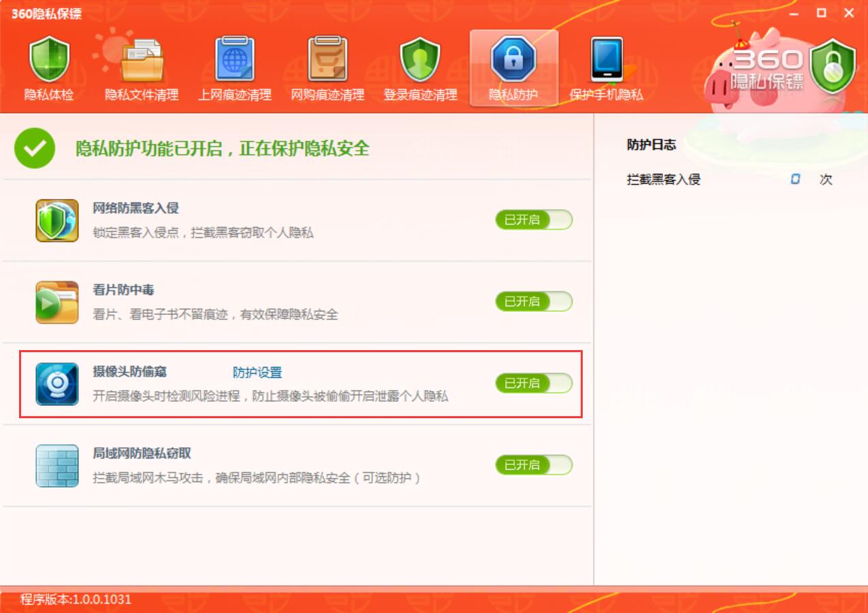Click the 防护日志 panel heading
Image resolution: width=868 pixels, height=613 pixels.
(652, 144)
